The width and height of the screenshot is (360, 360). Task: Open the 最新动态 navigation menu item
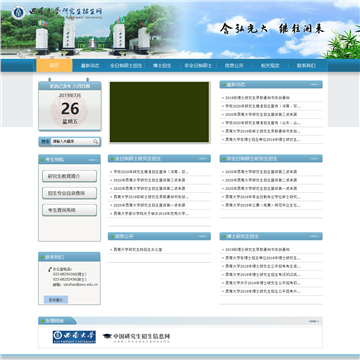[90, 66]
